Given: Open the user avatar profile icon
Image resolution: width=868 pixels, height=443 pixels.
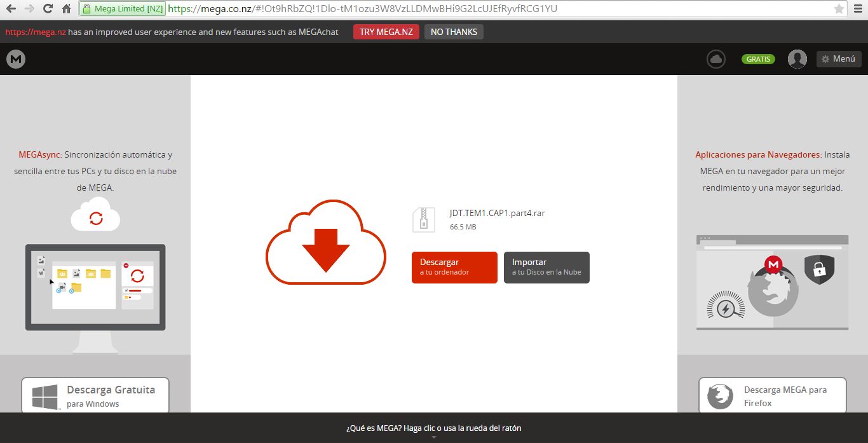Looking at the screenshot, I should click(797, 59).
